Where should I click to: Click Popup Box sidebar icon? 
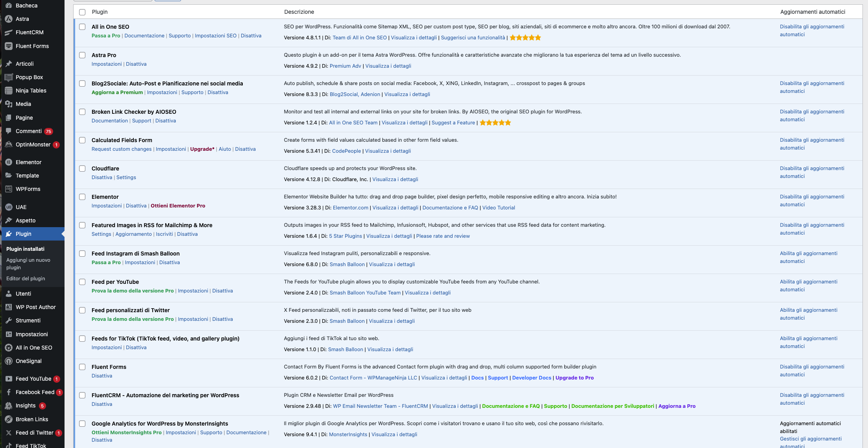(x=9, y=77)
